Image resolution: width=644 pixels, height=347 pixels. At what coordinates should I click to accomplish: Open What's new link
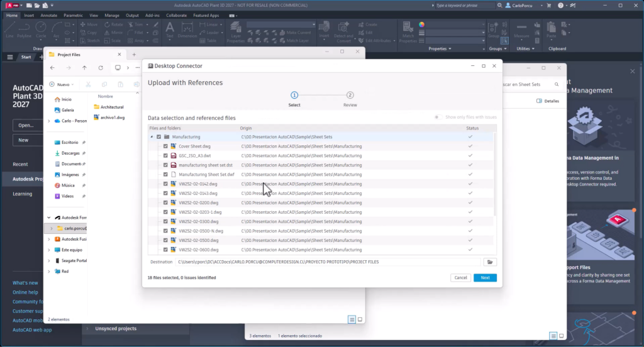pyautogui.click(x=25, y=283)
